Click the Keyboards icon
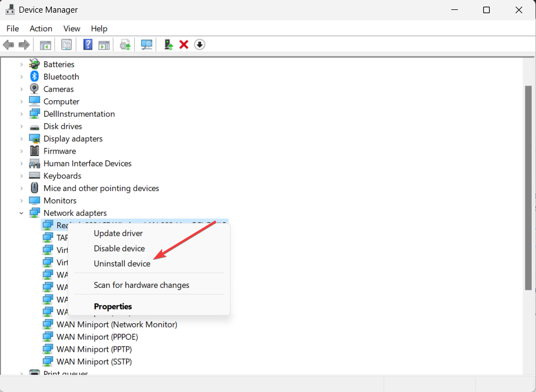This screenshot has height=392, width=536. pyautogui.click(x=34, y=176)
